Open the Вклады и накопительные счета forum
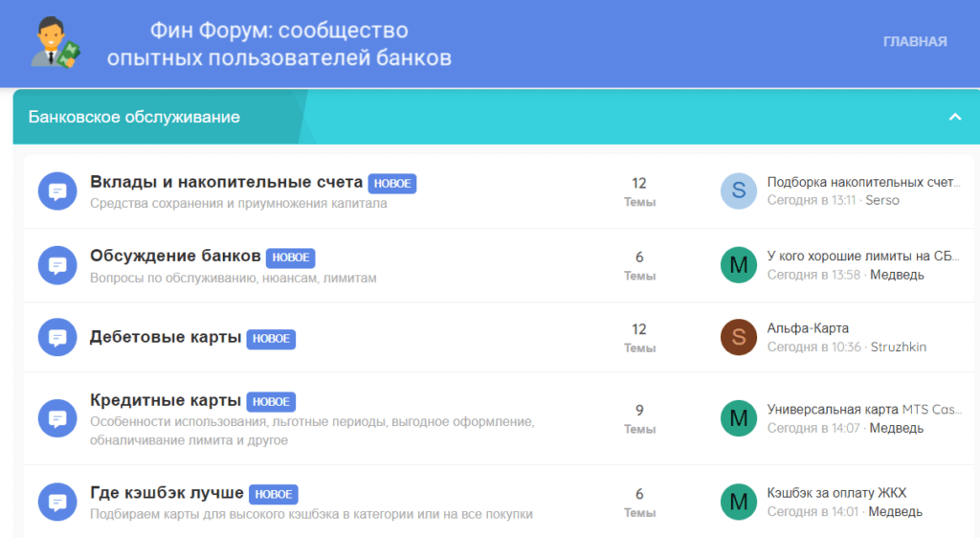The width and height of the screenshot is (980, 538). 226,182
